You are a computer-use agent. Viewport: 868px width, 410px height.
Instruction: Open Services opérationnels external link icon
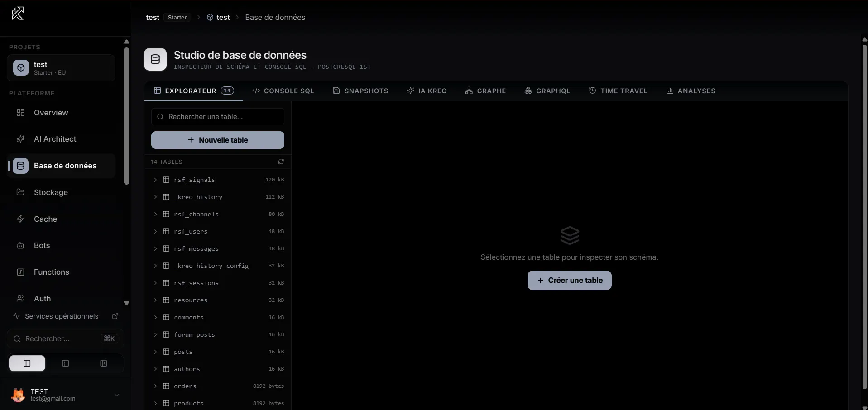tap(115, 316)
